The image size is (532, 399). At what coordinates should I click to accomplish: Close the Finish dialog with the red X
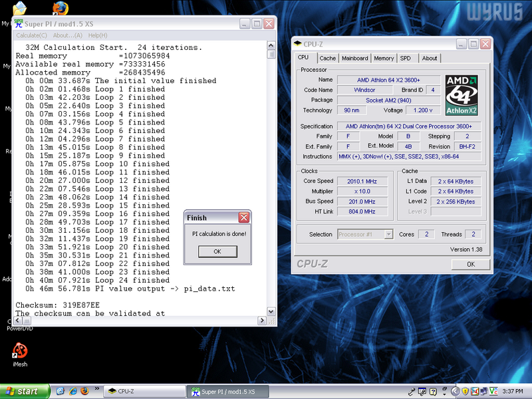click(243, 217)
